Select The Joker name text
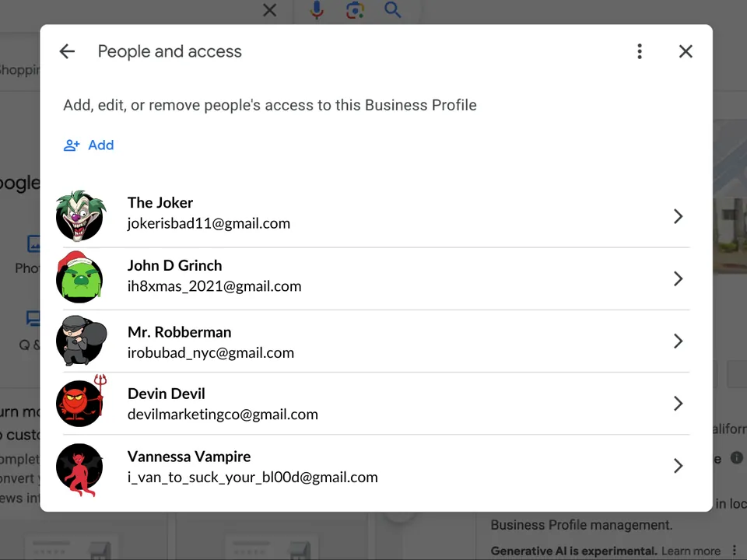Screen dimensions: 747x560 coord(160,203)
